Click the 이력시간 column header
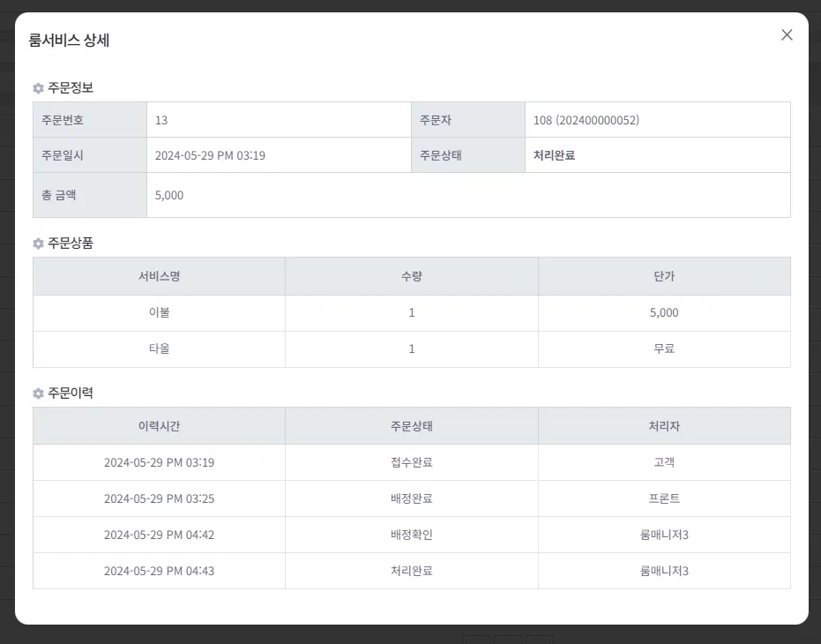The image size is (821, 644). [x=159, y=426]
